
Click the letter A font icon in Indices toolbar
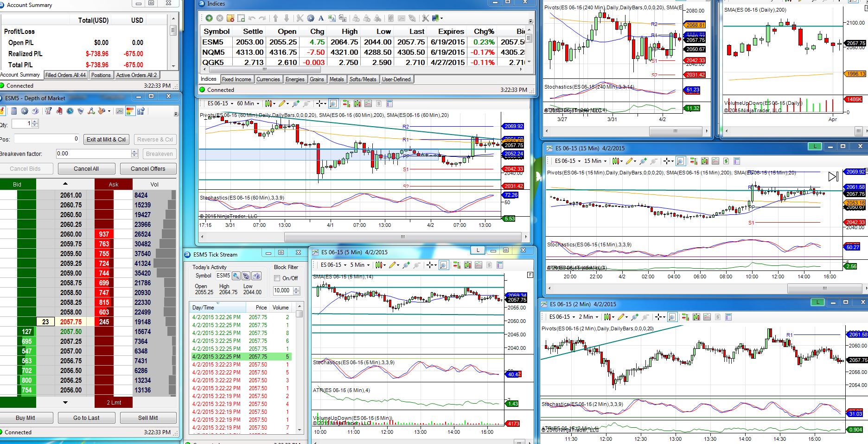320,18
